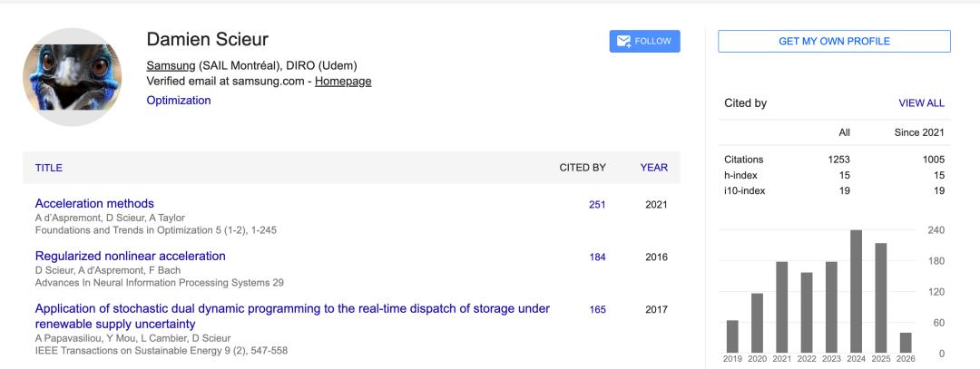The image size is (980, 369).
Task: Open the 'Acceleration methods' paper
Action: [94, 204]
